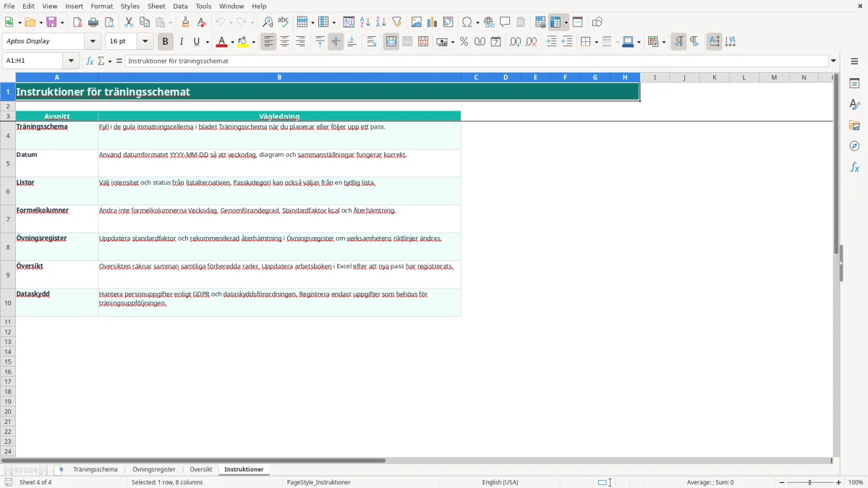Viewport: 868px width, 488px height.
Task: Click the Sort icon
Action: coord(349,22)
